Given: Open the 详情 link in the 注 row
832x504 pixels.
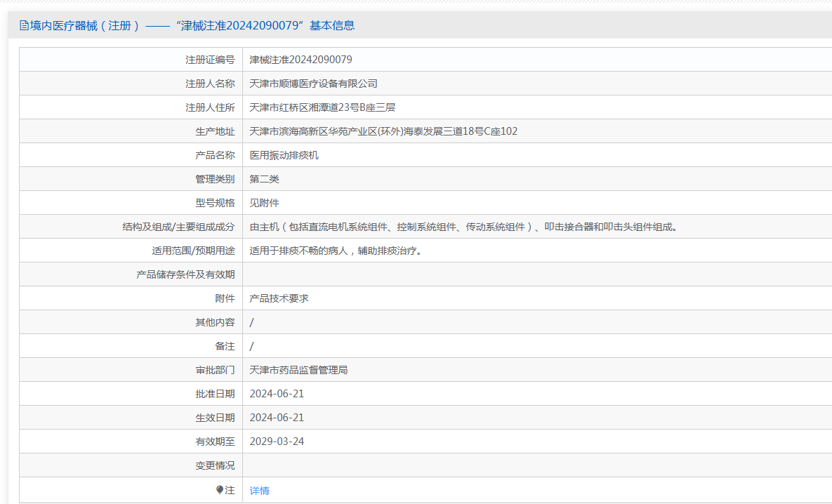Looking at the screenshot, I should point(260,491).
